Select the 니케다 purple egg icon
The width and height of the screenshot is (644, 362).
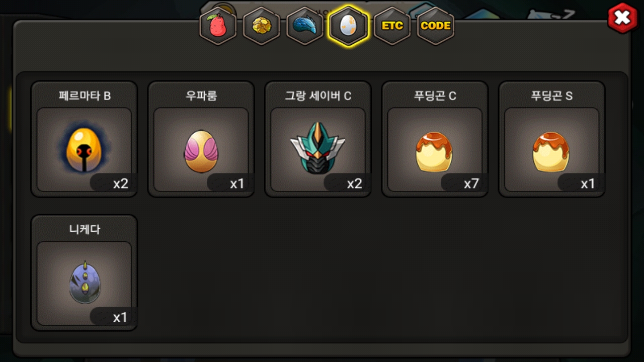85,282
